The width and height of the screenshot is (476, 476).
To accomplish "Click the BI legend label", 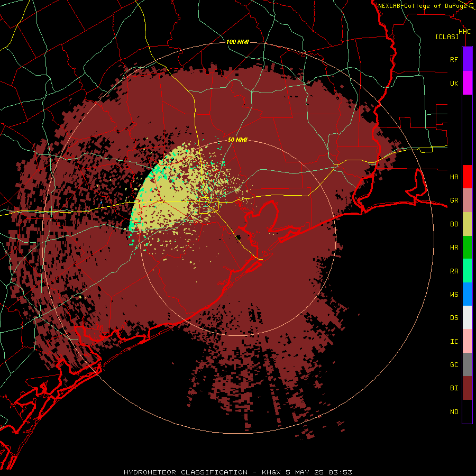I will tap(454, 388).
